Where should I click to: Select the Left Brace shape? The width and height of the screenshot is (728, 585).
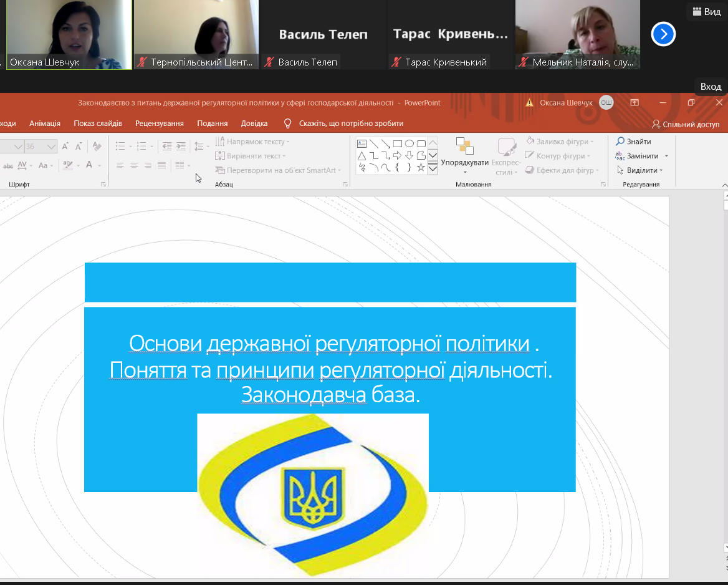[x=398, y=167]
